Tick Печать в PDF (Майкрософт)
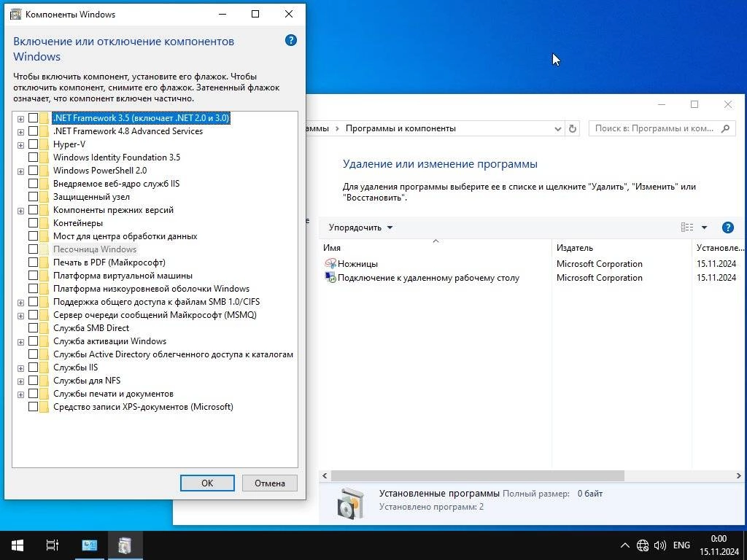 tap(34, 262)
